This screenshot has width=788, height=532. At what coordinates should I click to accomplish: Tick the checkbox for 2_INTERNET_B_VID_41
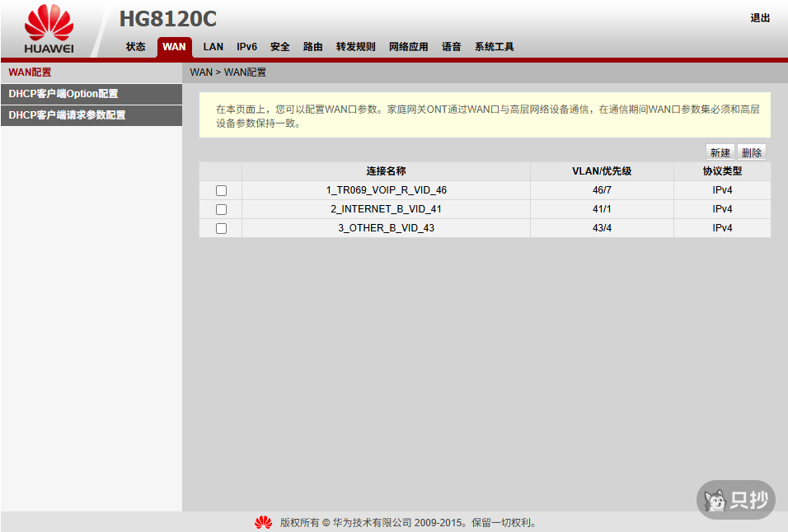[x=221, y=209]
